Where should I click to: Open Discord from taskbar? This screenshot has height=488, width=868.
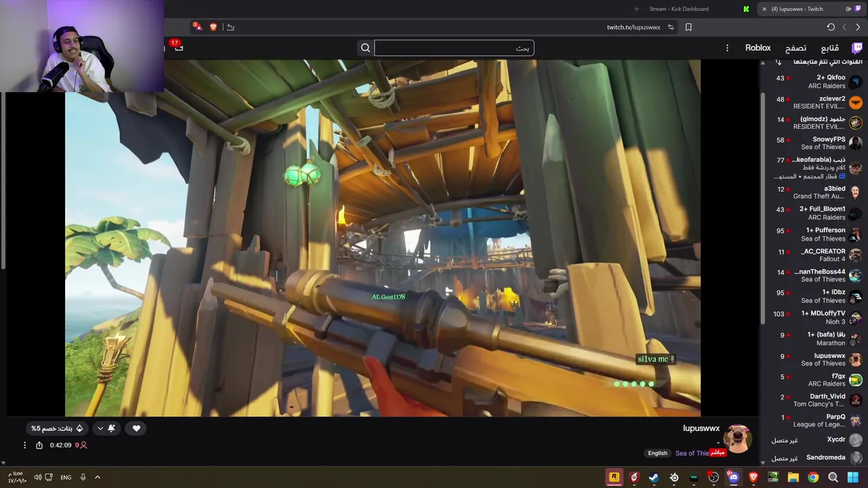pyautogui.click(x=733, y=477)
